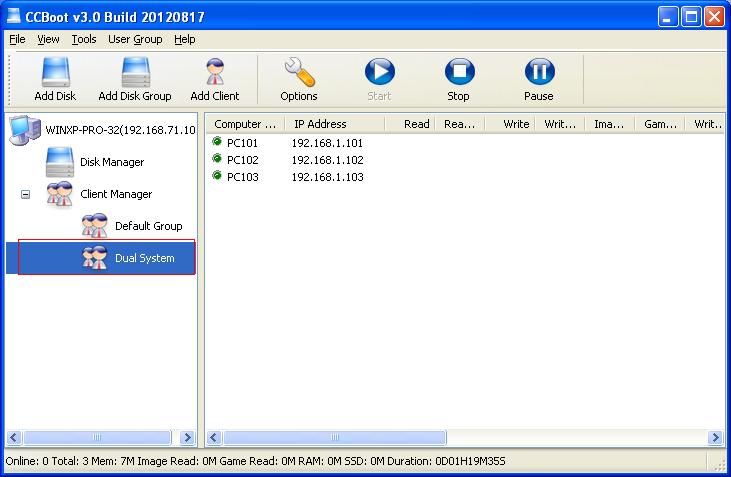The width and height of the screenshot is (731, 477).
Task: Click the Dual System group icon
Action: click(95, 258)
